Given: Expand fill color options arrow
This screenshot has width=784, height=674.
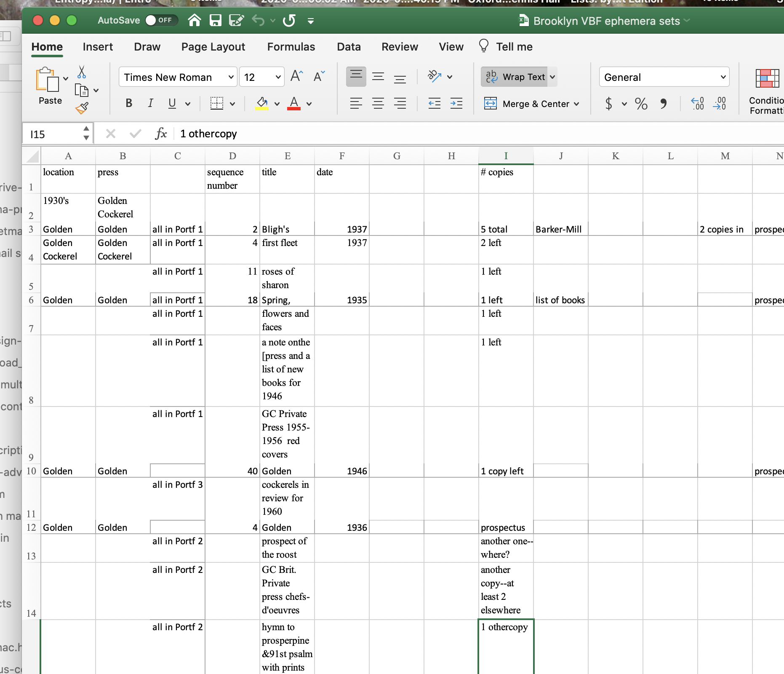Looking at the screenshot, I should 277,104.
